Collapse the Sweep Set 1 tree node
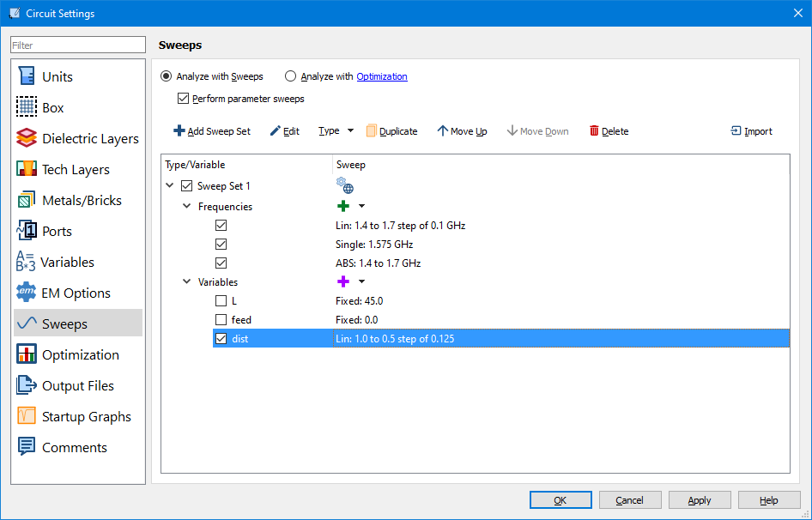 click(x=170, y=185)
